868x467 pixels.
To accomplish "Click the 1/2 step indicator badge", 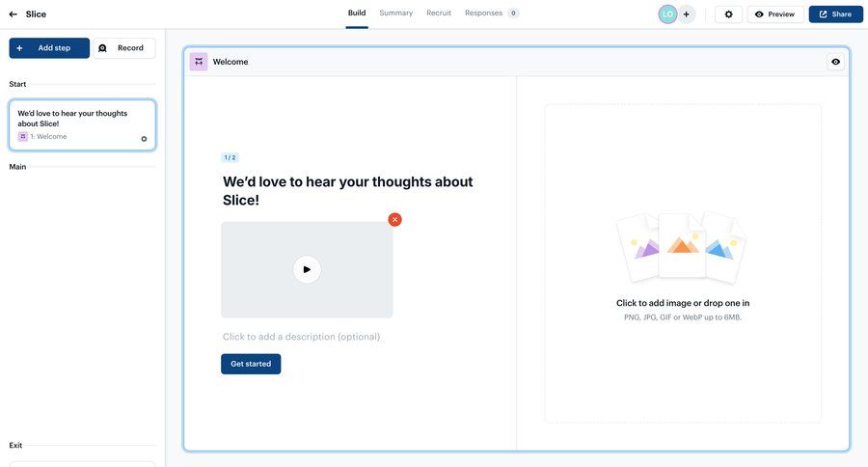I will pyautogui.click(x=230, y=158).
